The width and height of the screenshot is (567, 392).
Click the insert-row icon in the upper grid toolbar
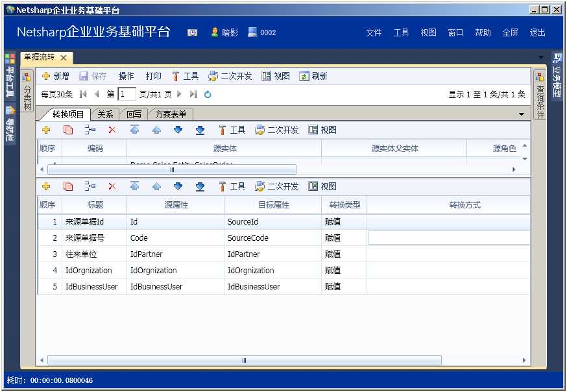[x=90, y=130]
